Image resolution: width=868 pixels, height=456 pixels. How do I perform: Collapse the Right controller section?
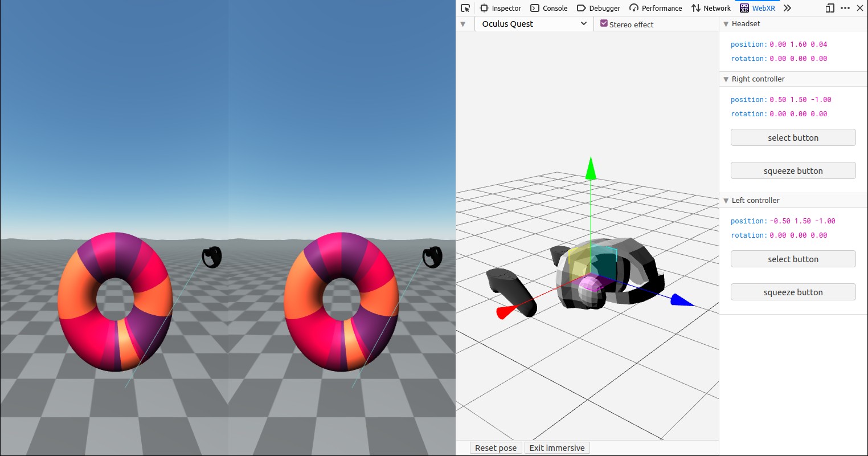coord(726,79)
